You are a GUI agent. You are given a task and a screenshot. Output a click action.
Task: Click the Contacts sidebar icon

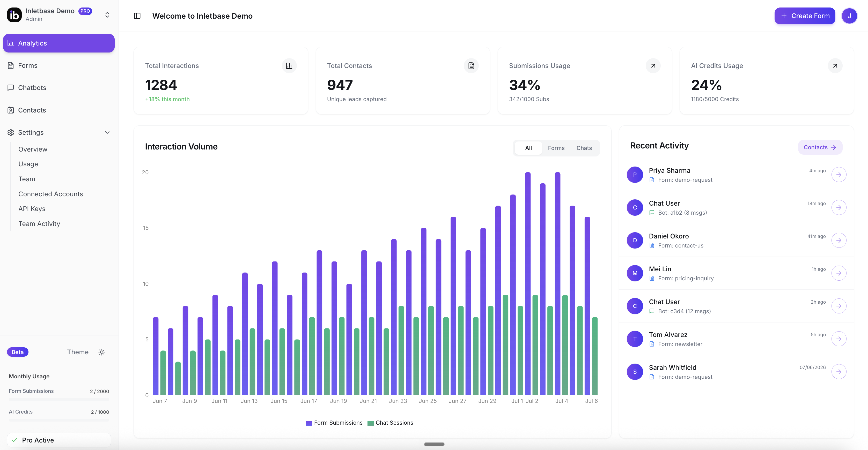[x=11, y=110]
